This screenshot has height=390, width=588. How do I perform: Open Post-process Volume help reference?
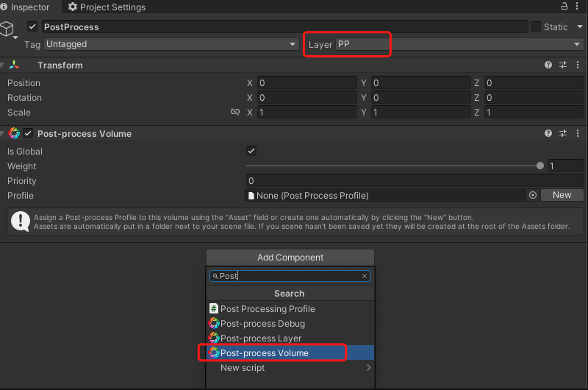(548, 134)
